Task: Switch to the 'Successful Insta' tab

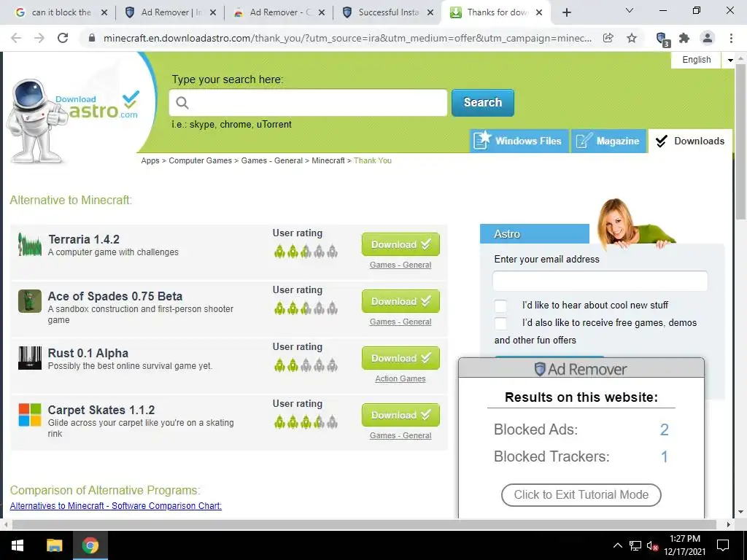Action: click(x=387, y=13)
